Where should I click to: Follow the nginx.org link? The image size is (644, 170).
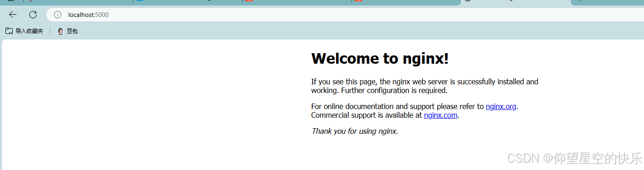coord(501,106)
